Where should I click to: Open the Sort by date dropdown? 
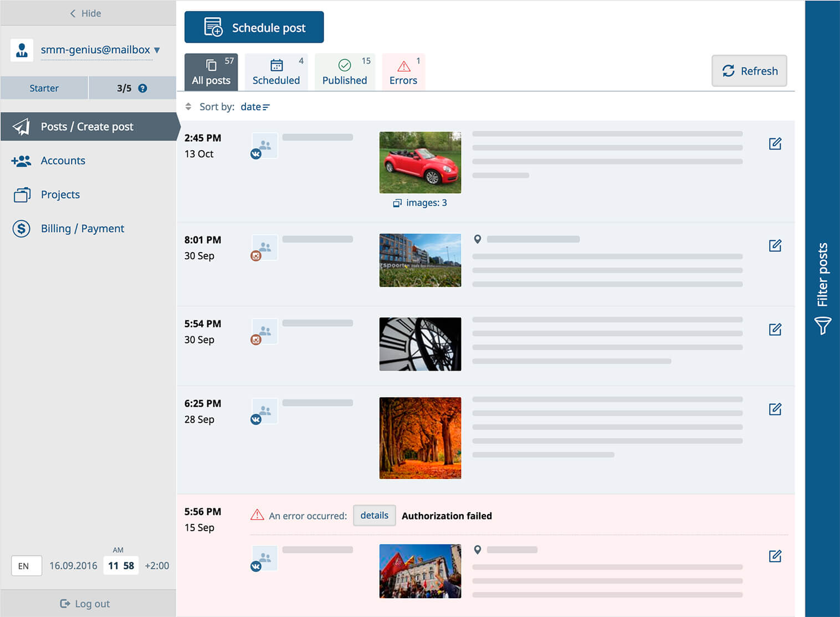tap(255, 106)
